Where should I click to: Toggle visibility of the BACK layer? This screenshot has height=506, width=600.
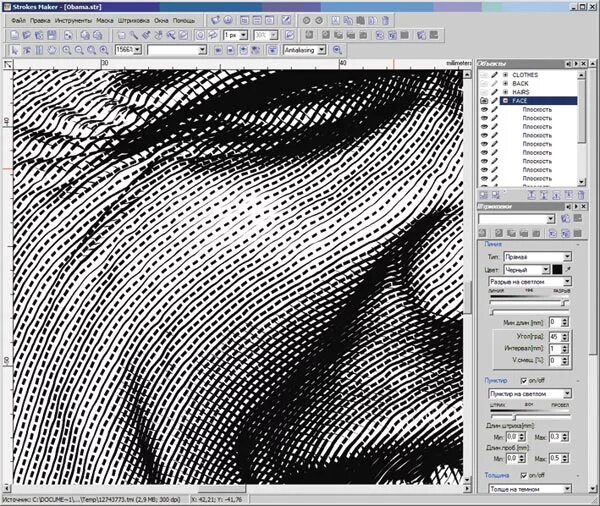pos(484,83)
